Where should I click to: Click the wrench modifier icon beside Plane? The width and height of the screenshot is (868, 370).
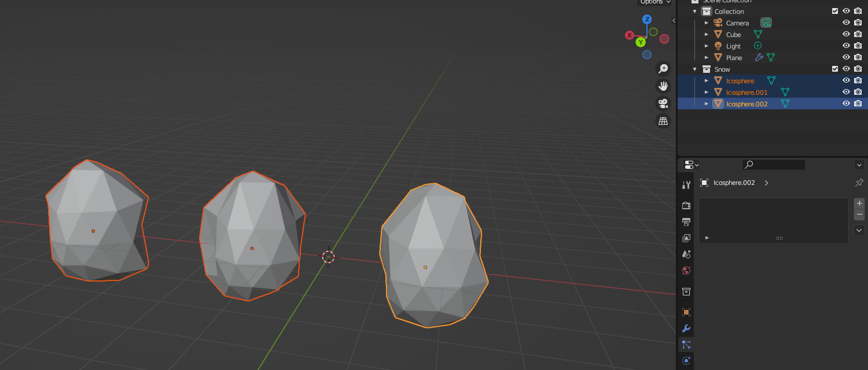click(759, 57)
